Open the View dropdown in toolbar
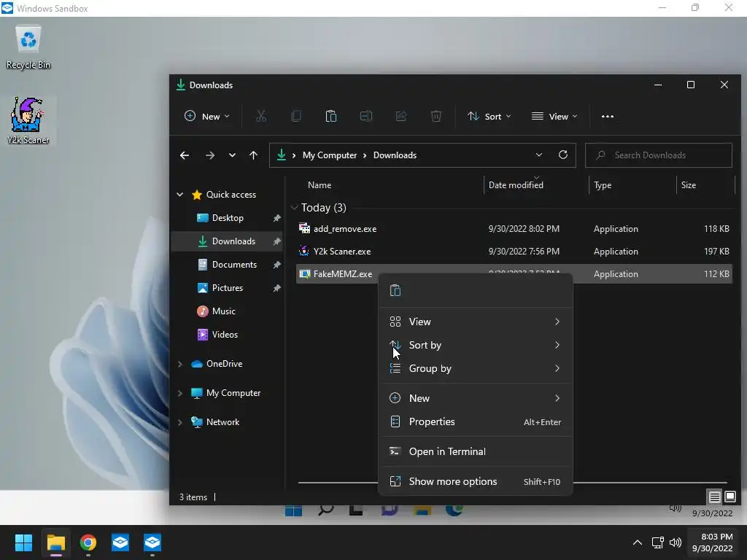 554,116
